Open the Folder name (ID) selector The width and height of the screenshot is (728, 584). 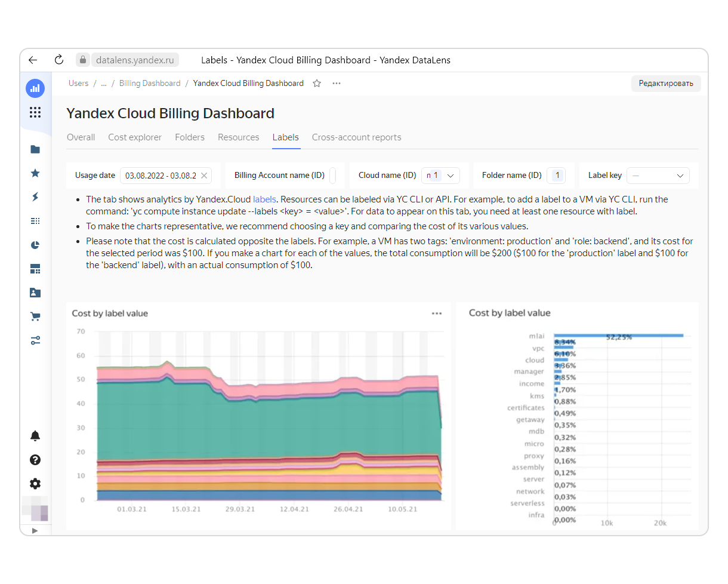[x=557, y=176]
